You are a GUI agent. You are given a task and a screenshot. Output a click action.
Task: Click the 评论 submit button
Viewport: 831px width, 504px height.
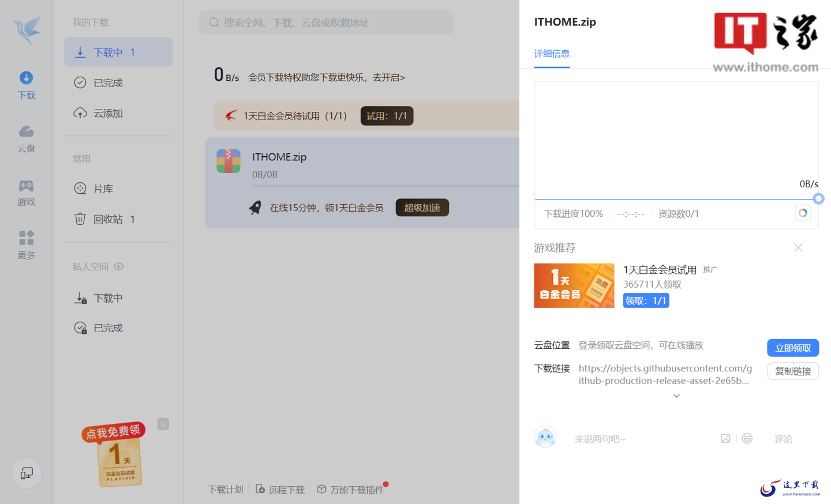click(783, 439)
